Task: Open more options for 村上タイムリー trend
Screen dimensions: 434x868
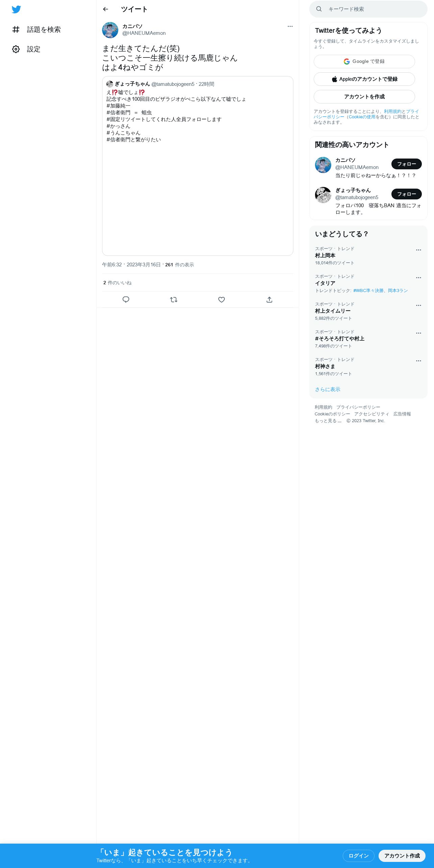Action: pos(418,306)
